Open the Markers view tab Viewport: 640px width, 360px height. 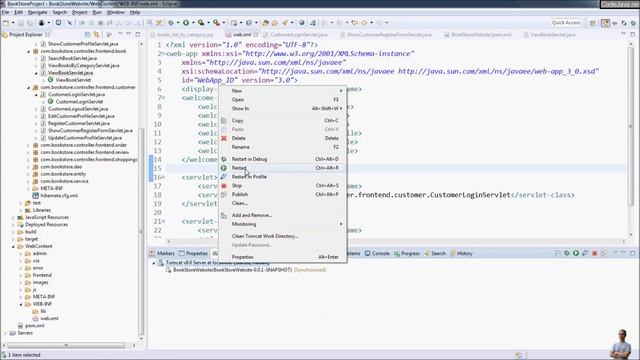tap(162, 253)
